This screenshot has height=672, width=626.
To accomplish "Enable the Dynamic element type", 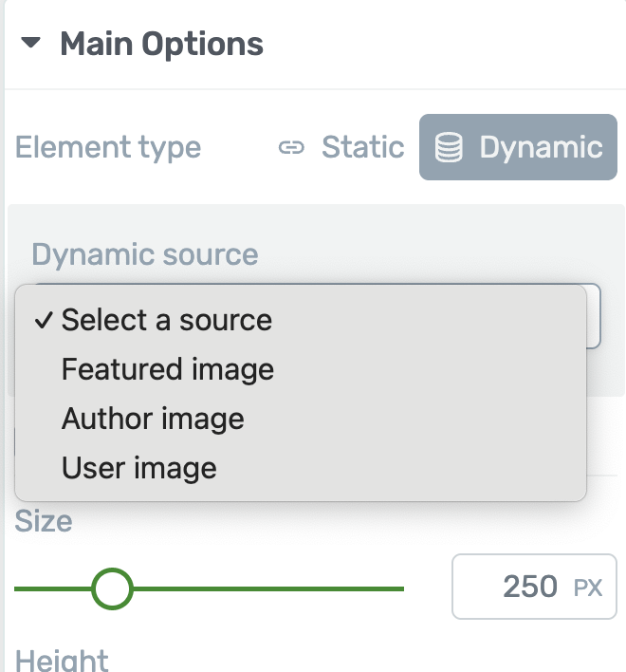I will [519, 148].
